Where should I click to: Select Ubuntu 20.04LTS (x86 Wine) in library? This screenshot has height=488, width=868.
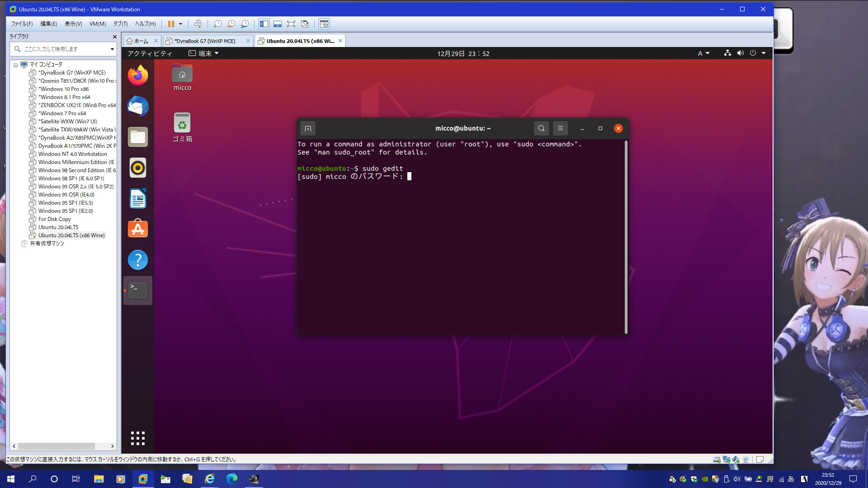tap(71, 235)
